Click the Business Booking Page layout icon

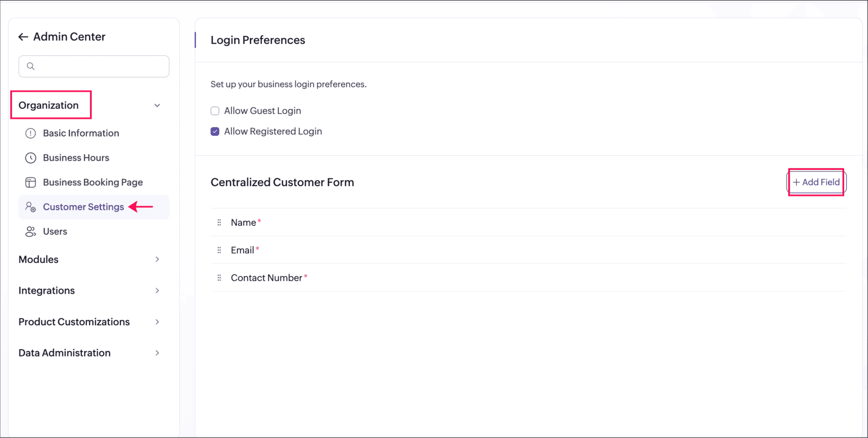(31, 182)
